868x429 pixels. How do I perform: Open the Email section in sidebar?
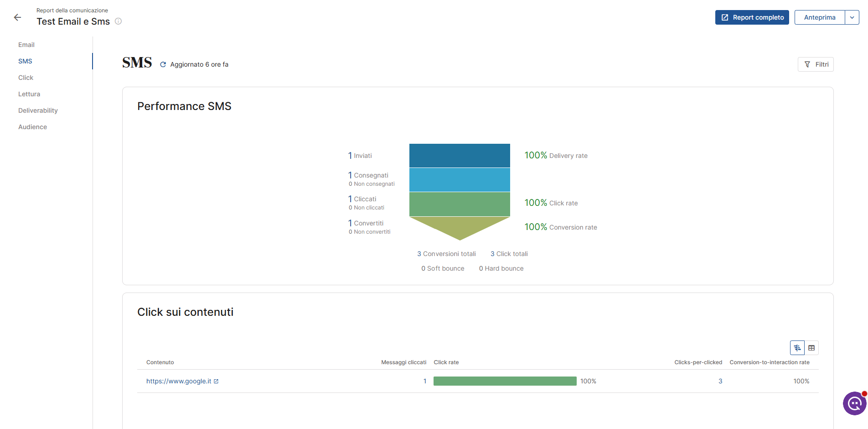coord(26,45)
